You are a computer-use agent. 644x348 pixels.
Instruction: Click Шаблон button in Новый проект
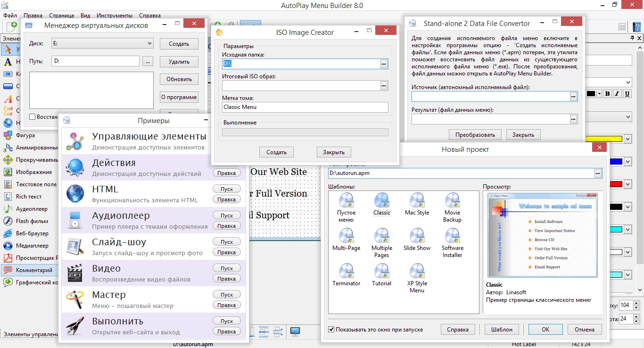pos(502,329)
